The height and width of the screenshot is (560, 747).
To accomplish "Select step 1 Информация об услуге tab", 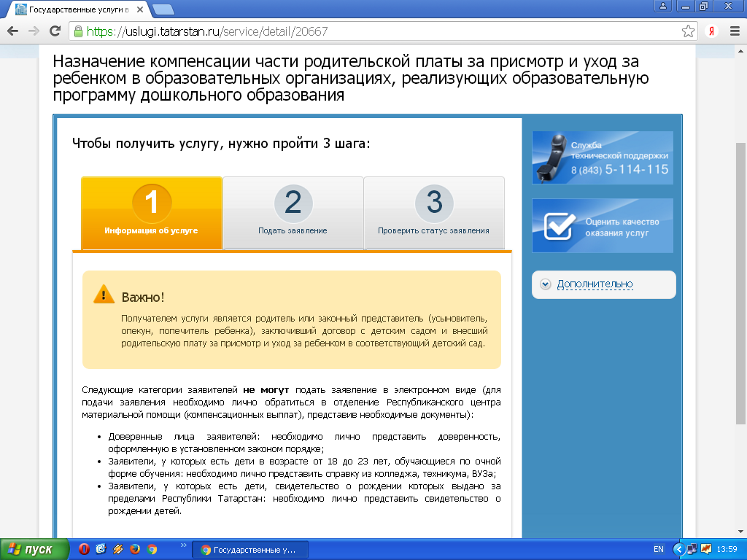I will [x=151, y=212].
